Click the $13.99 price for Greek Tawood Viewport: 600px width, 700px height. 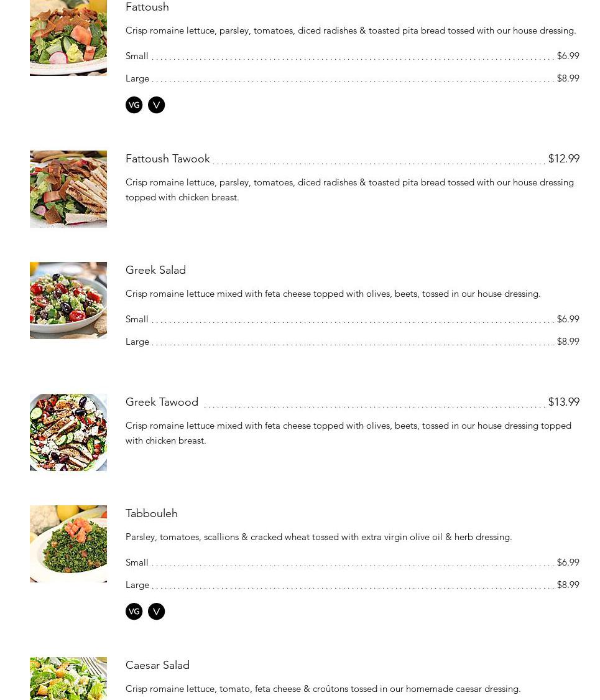click(564, 402)
